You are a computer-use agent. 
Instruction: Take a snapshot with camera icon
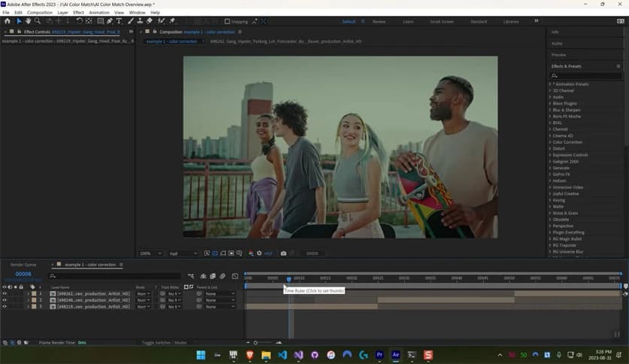pyautogui.click(x=284, y=253)
